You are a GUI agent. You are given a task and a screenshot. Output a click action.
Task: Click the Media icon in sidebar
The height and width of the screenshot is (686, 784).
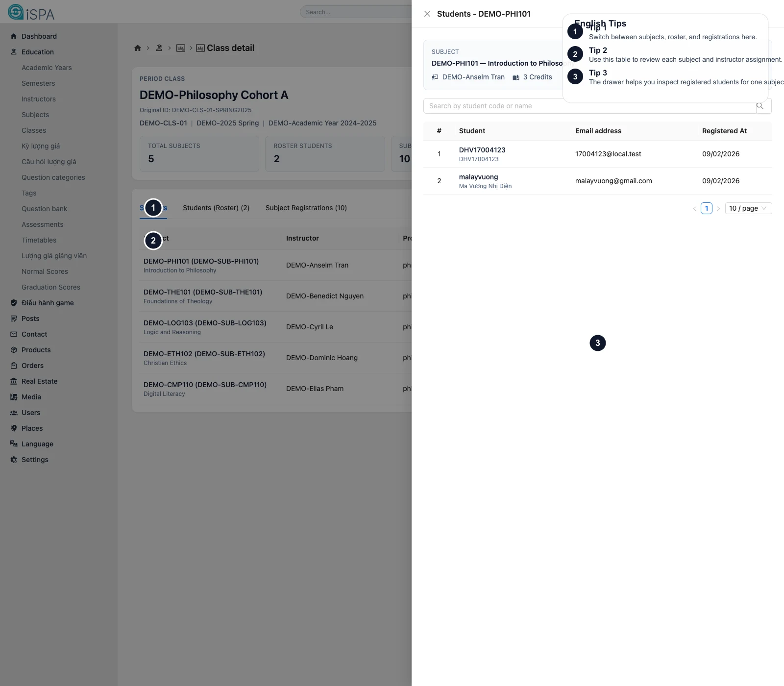click(x=14, y=397)
